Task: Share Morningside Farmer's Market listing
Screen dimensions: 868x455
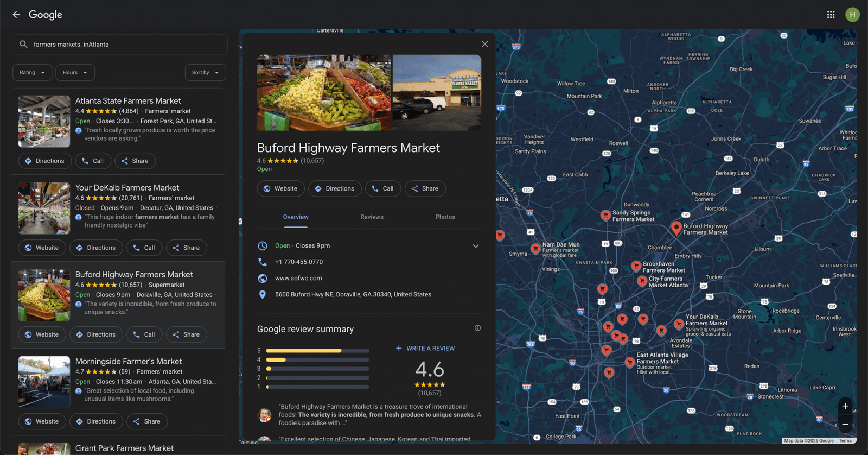Action: tap(147, 421)
